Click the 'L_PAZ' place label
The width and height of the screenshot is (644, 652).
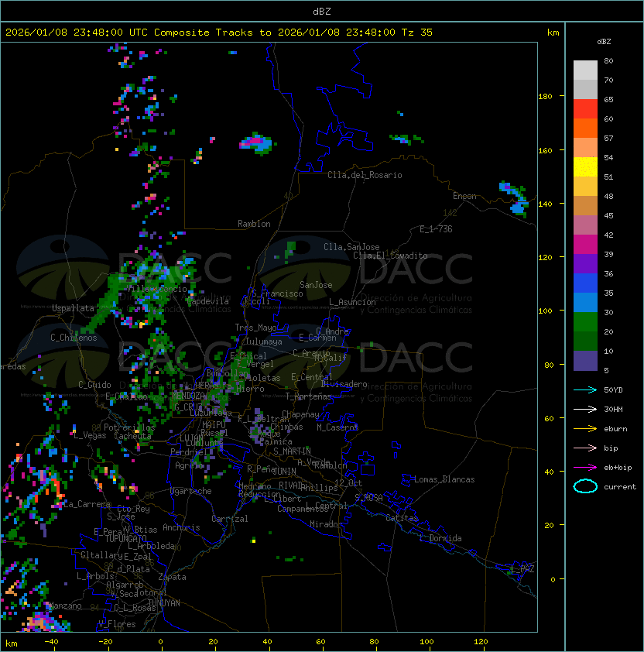coord(522,569)
